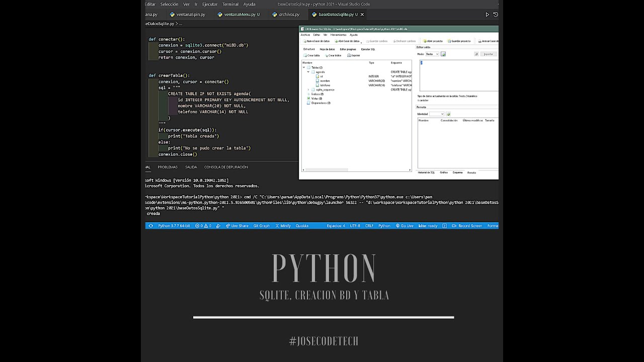
Task: Switch to Ejecutar SQL tab
Action: tap(368, 49)
